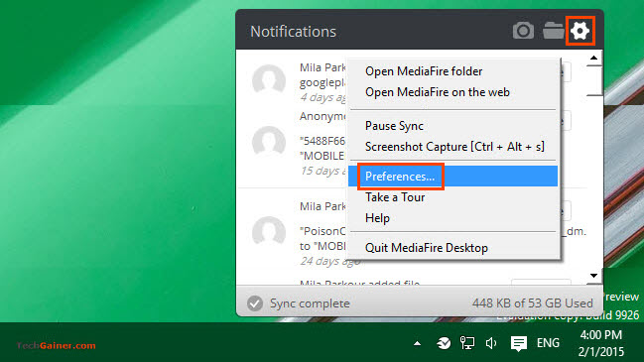Open the MediaFire folder icon in header
Image resolution: width=644 pixels, height=362 pixels.
pyautogui.click(x=554, y=31)
